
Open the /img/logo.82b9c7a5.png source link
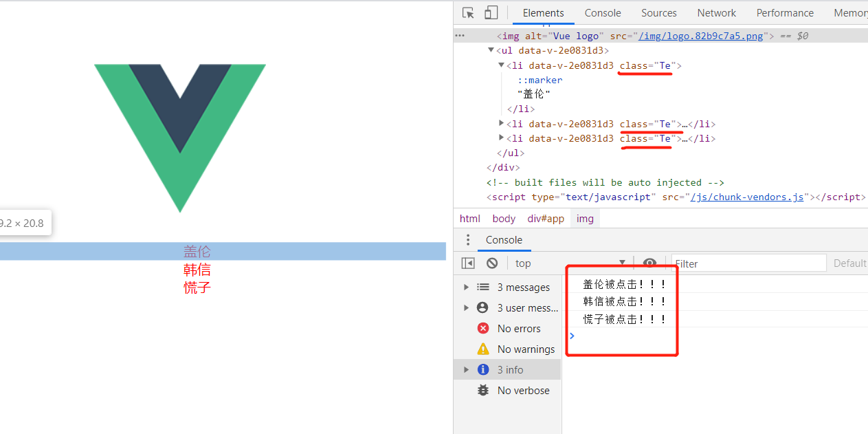click(x=701, y=36)
